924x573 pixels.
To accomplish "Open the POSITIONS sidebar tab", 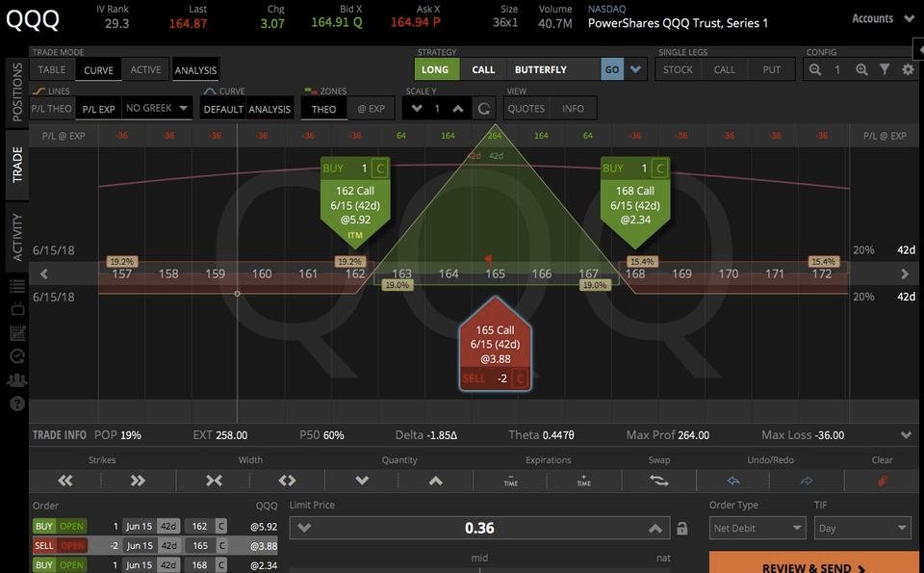I will 17,91.
